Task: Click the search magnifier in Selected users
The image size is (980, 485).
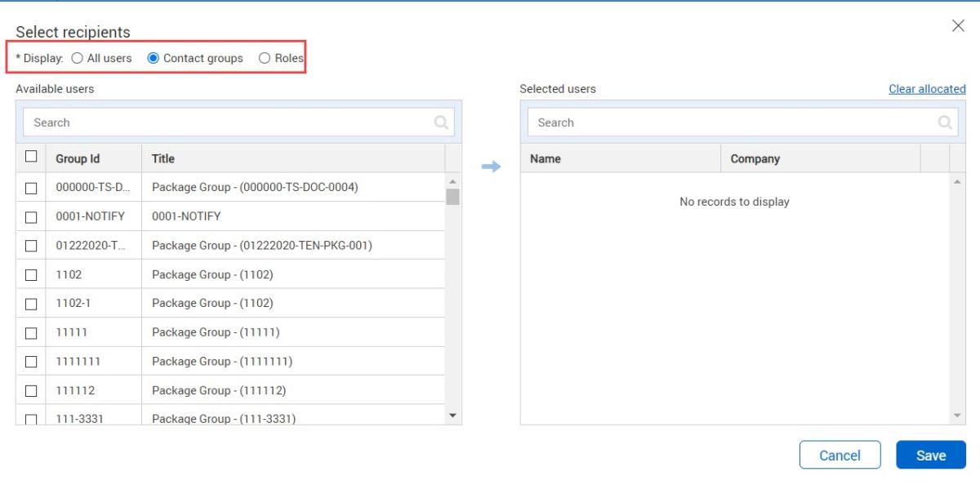Action: pos(945,122)
